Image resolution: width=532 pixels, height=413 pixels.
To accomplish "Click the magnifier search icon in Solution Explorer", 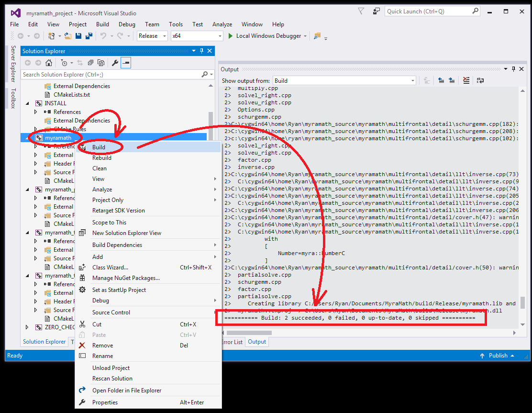I will pyautogui.click(x=205, y=74).
